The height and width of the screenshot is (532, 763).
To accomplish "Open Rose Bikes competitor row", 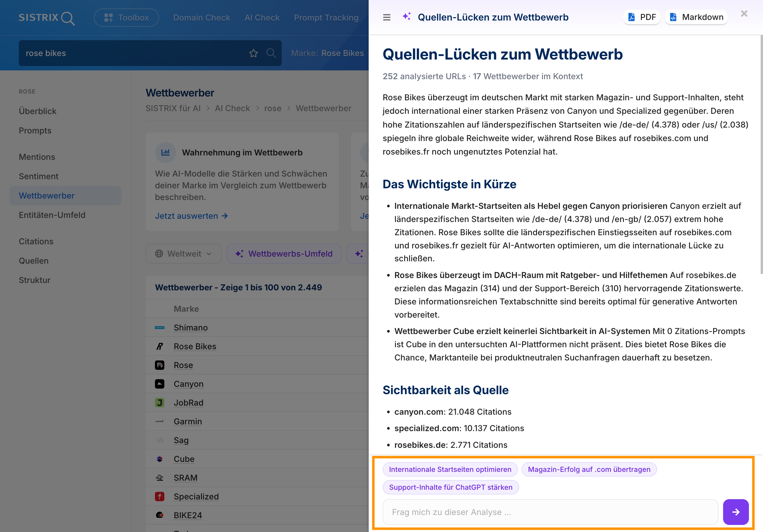I will coord(195,346).
